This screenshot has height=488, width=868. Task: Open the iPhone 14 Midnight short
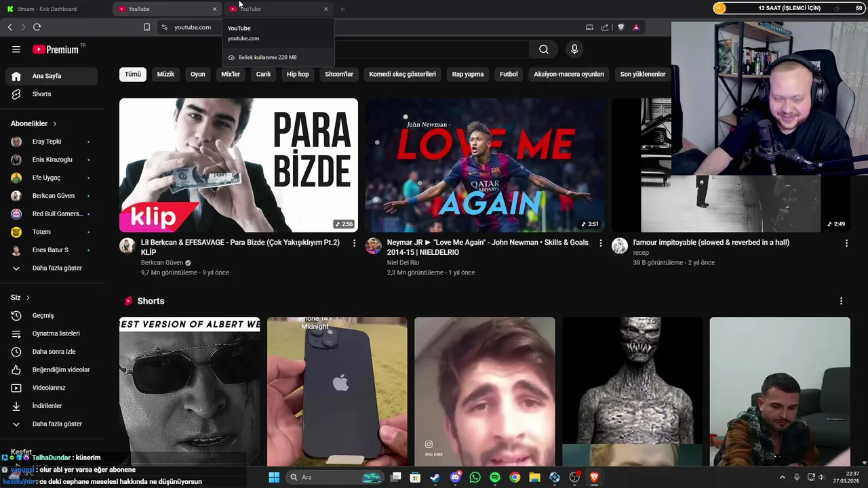tap(337, 392)
